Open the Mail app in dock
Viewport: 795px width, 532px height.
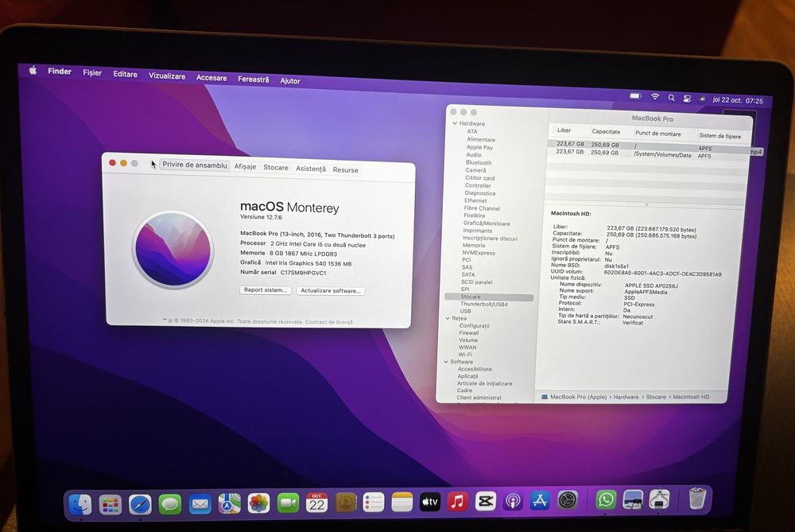click(200, 504)
